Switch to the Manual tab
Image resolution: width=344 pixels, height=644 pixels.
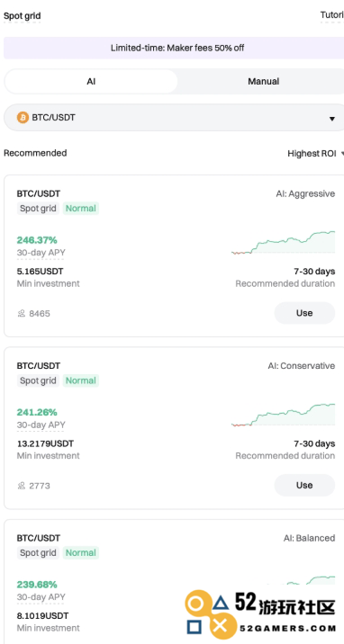(x=264, y=81)
